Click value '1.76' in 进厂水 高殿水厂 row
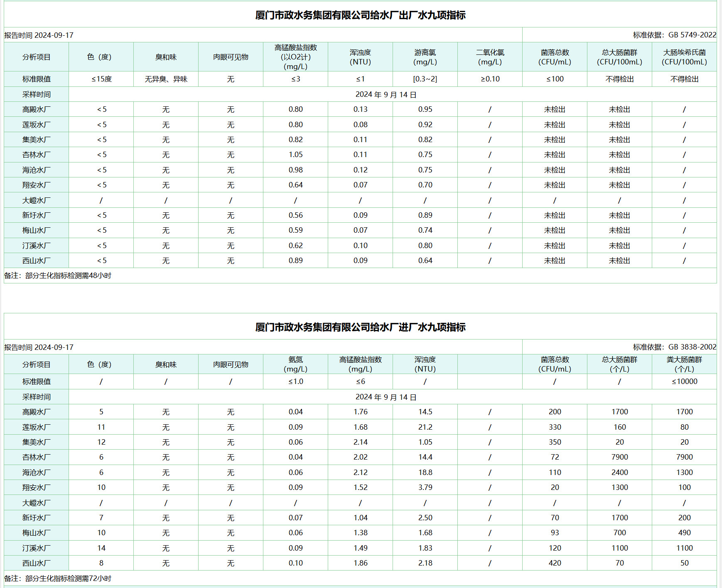This screenshot has width=722, height=588. 360,412
